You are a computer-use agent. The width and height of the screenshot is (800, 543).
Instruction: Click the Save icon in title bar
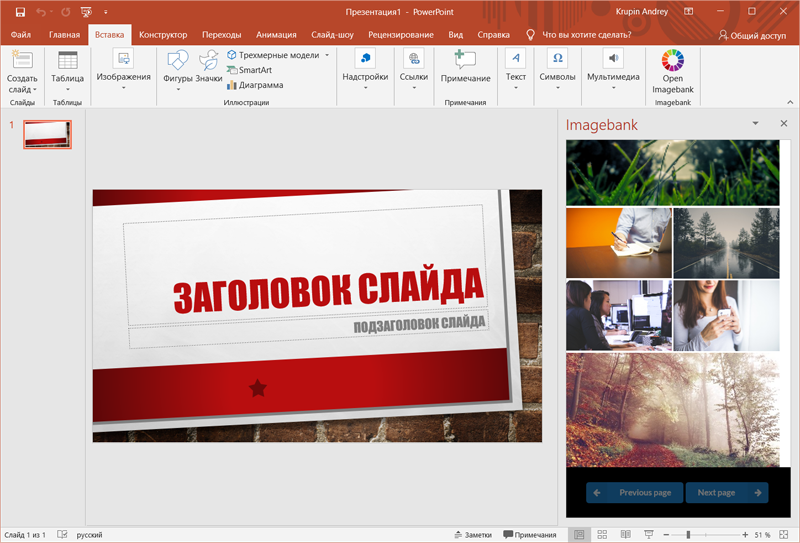tap(20, 12)
